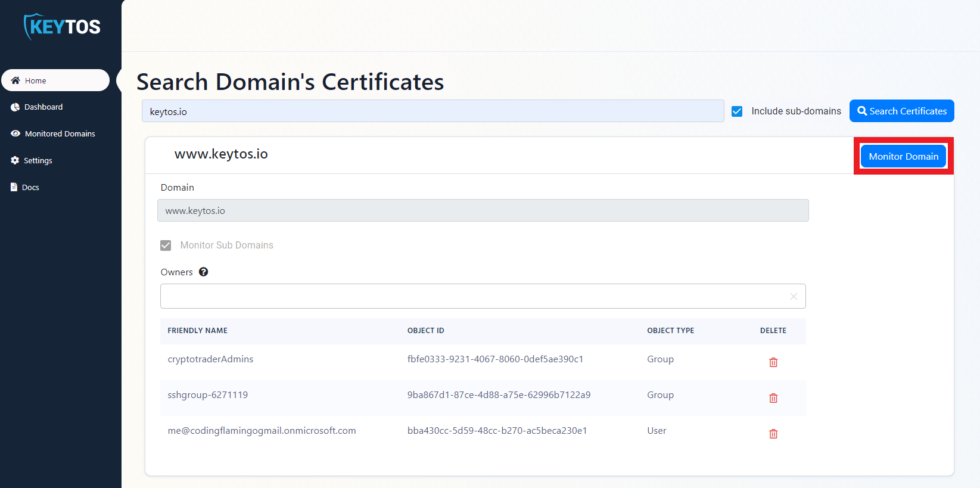The height and width of the screenshot is (488, 980).
Task: Click the magnifier icon in Search Certificates
Action: [862, 111]
